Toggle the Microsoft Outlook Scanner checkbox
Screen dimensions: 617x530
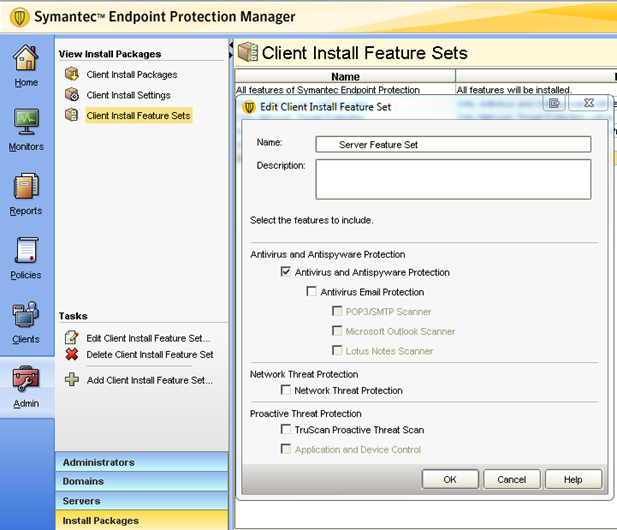[337, 331]
